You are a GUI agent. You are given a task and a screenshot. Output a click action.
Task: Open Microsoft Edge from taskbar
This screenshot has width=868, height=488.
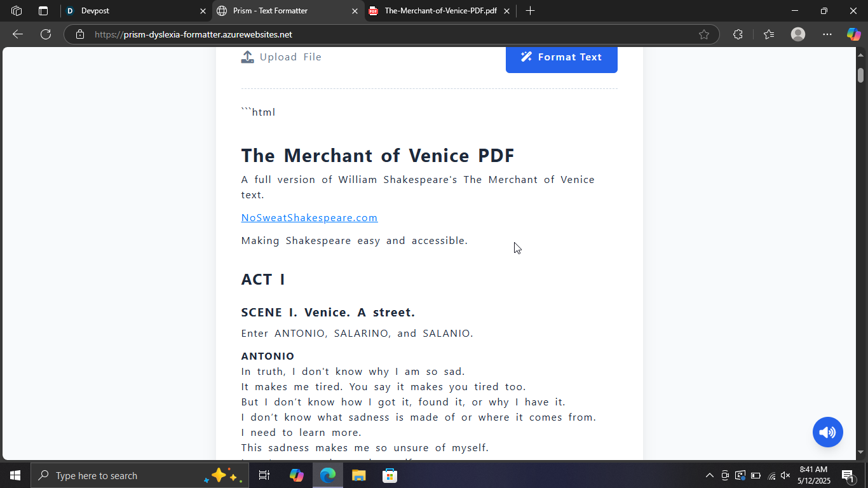coord(328,475)
